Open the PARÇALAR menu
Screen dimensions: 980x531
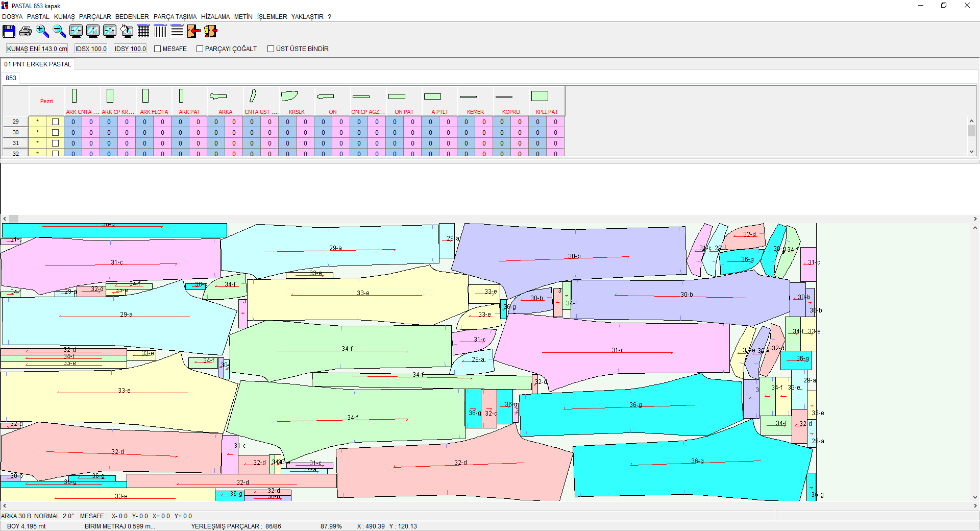(95, 17)
